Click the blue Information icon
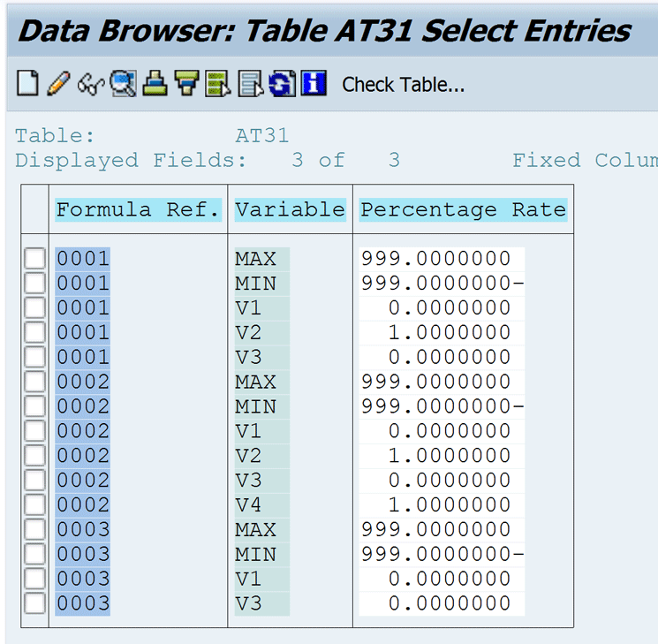This screenshot has height=644, width=658. click(x=314, y=83)
